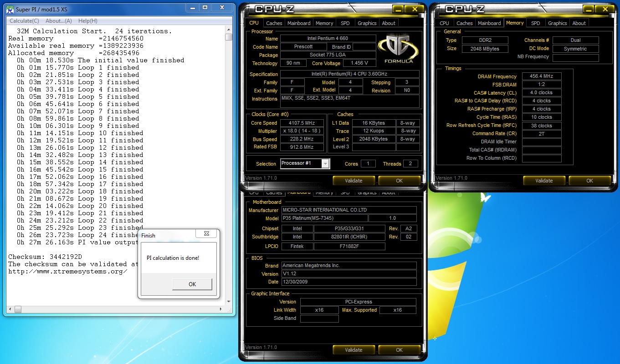Maximize the Super PI window
Screen dimensions: 620x364
coord(205,7)
